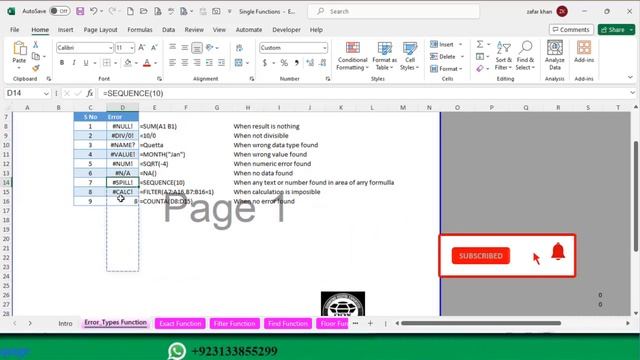Decrease font size with smaller A icon

click(154, 48)
